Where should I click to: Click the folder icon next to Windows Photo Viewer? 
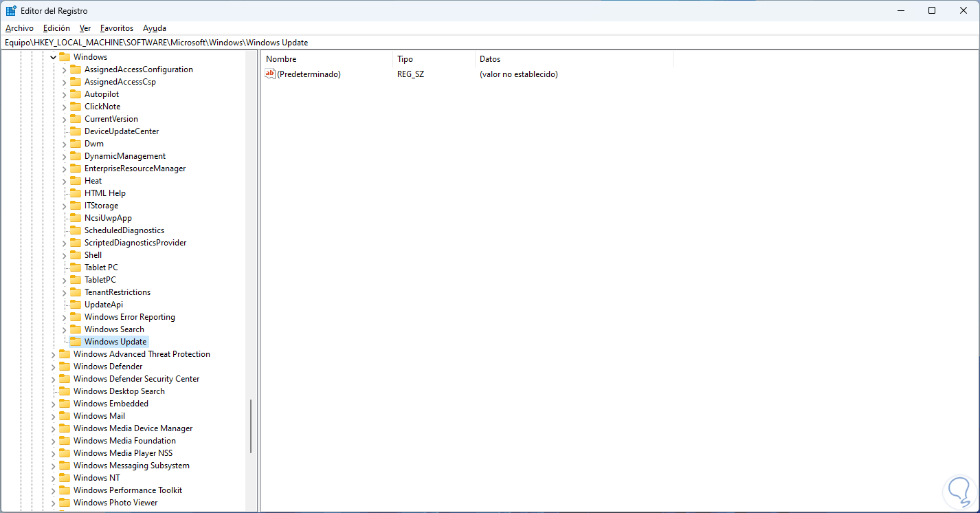tap(65, 503)
